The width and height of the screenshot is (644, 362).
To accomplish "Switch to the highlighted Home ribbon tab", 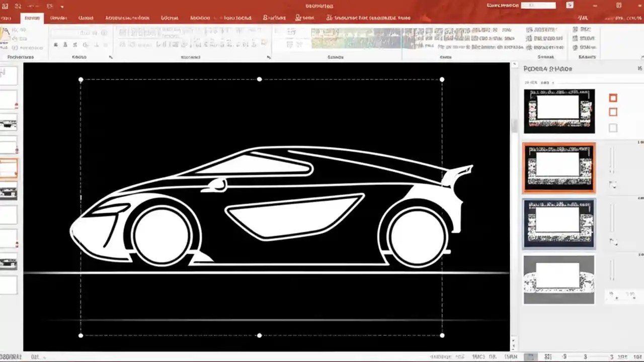I will pyautogui.click(x=32, y=18).
